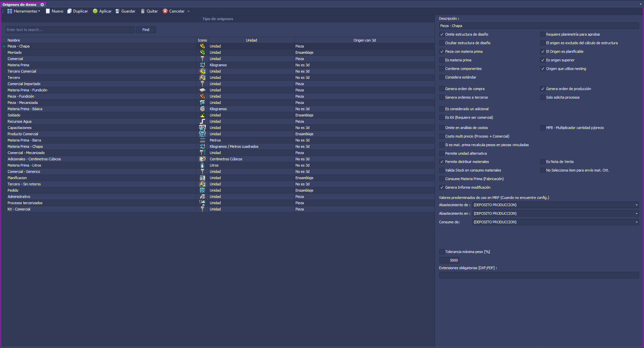
Task: Cancel edits with the Cancelar button
Action: coord(173,11)
